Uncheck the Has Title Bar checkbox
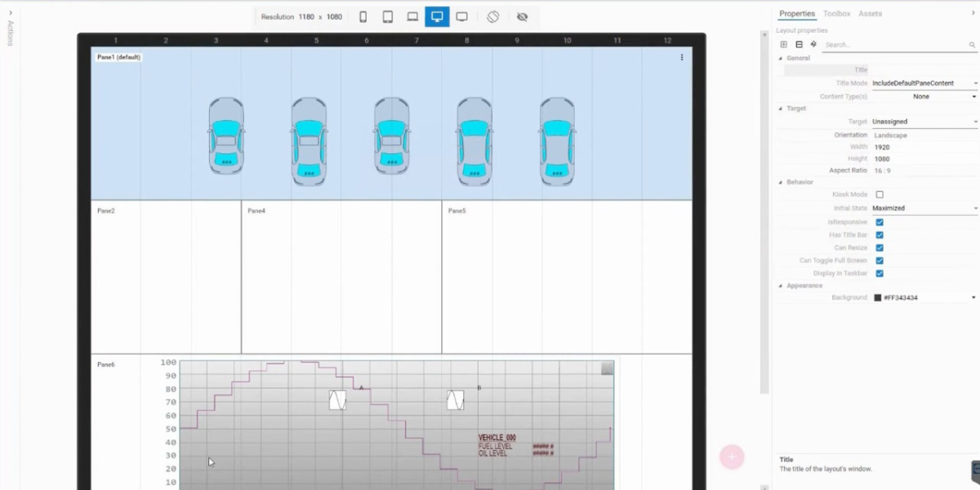This screenshot has width=980, height=490. click(x=880, y=235)
